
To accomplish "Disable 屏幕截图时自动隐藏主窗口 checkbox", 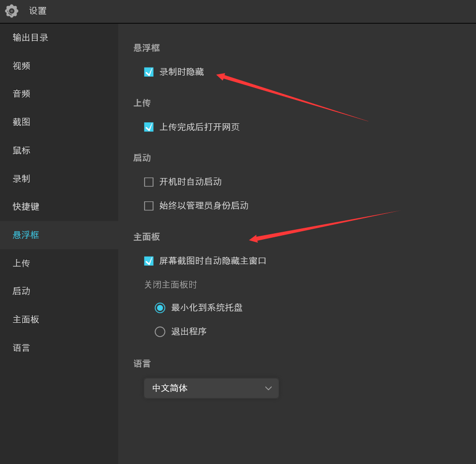I will [x=149, y=261].
